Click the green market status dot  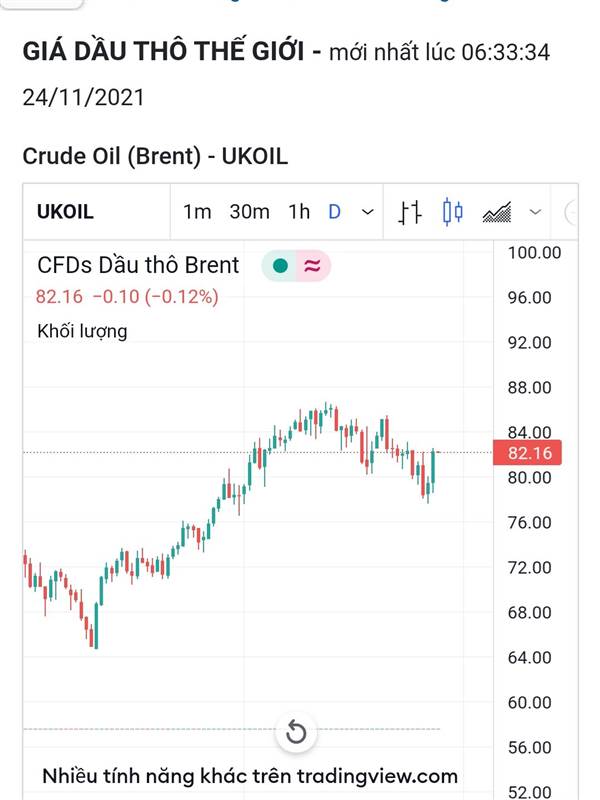click(280, 265)
